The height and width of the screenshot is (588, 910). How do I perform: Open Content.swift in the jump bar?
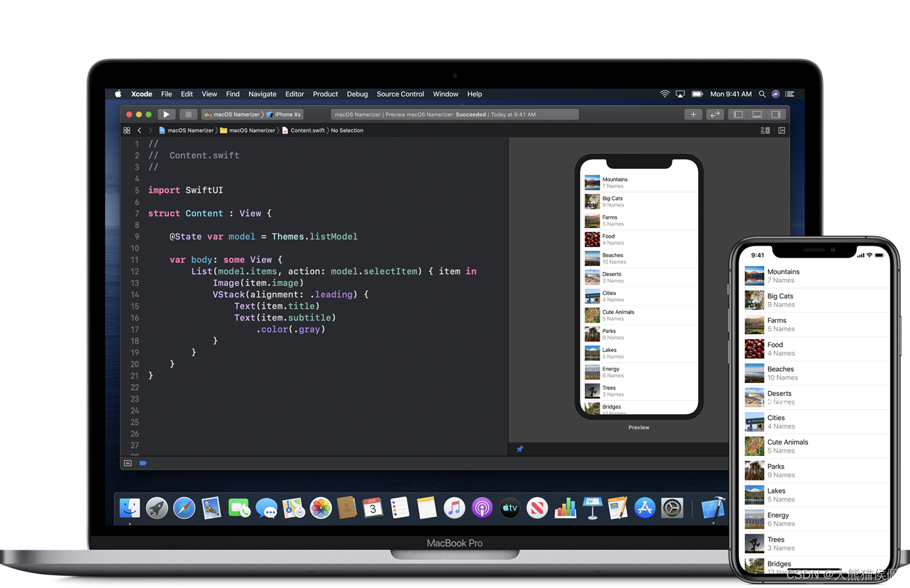coord(304,131)
